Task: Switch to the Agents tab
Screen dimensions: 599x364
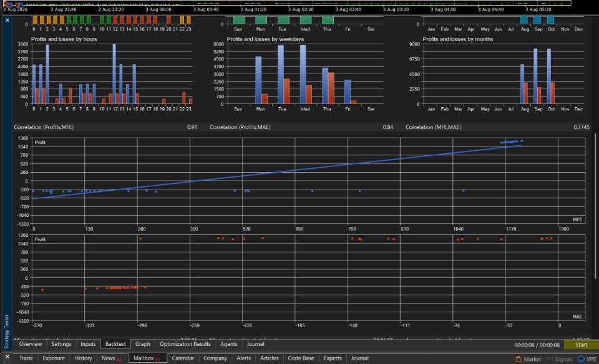Action: tap(228, 344)
